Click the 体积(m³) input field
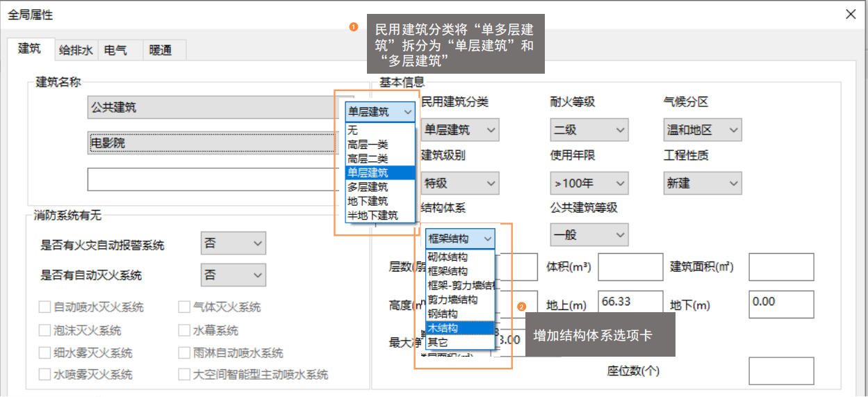868x397 pixels. 630,267
